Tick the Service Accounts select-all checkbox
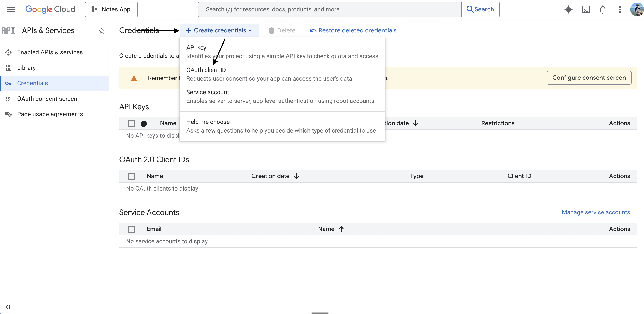This screenshot has height=314, width=644. (x=131, y=229)
